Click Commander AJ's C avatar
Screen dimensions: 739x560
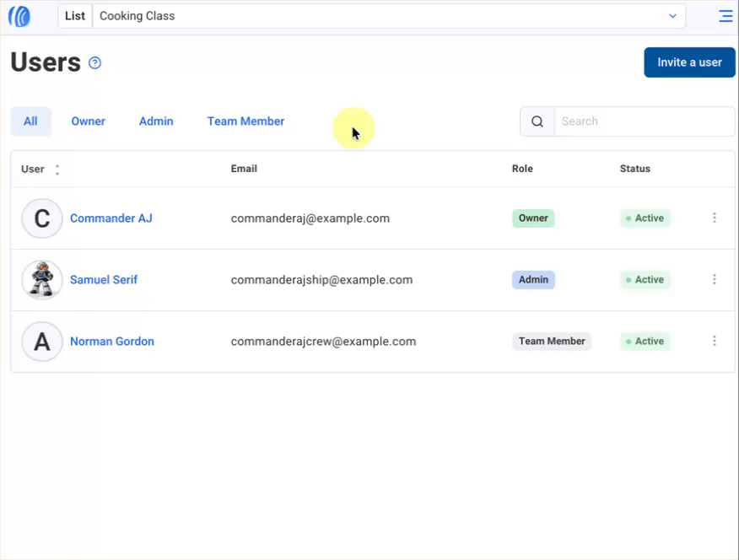(x=42, y=218)
